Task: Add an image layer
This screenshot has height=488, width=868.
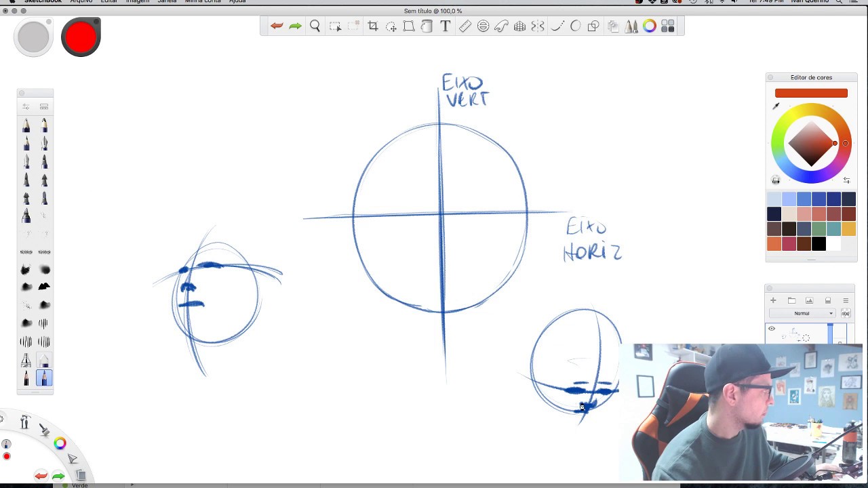Action: click(809, 300)
